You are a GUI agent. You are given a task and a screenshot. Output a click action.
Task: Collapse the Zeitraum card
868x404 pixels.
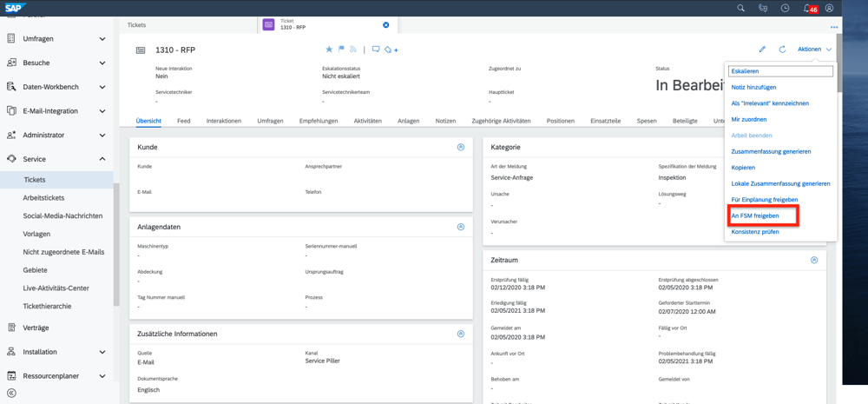coord(814,260)
